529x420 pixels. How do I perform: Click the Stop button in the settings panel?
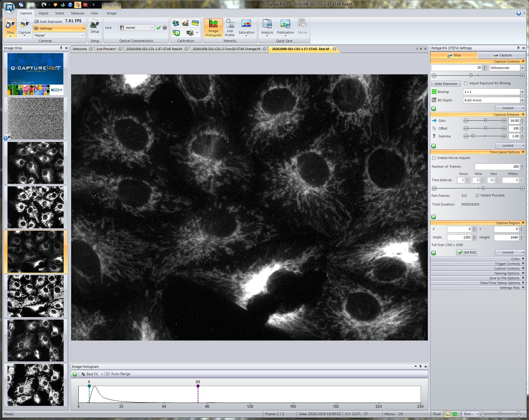tap(454, 55)
